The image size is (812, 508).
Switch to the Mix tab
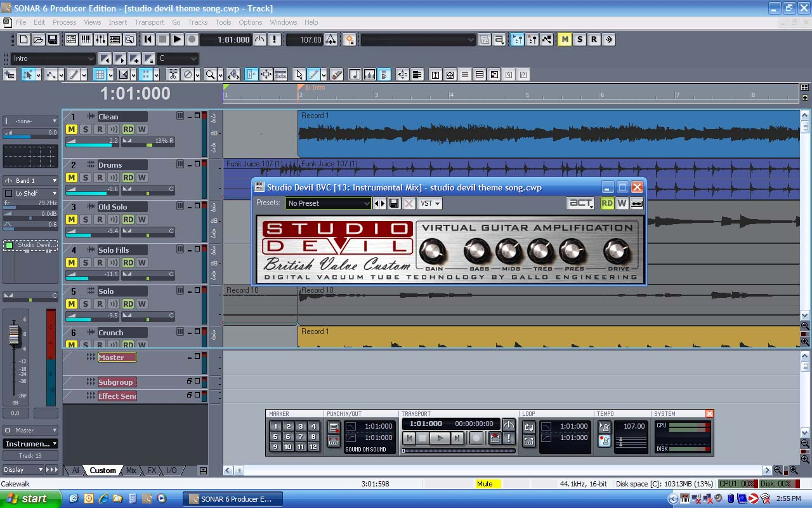pos(131,471)
